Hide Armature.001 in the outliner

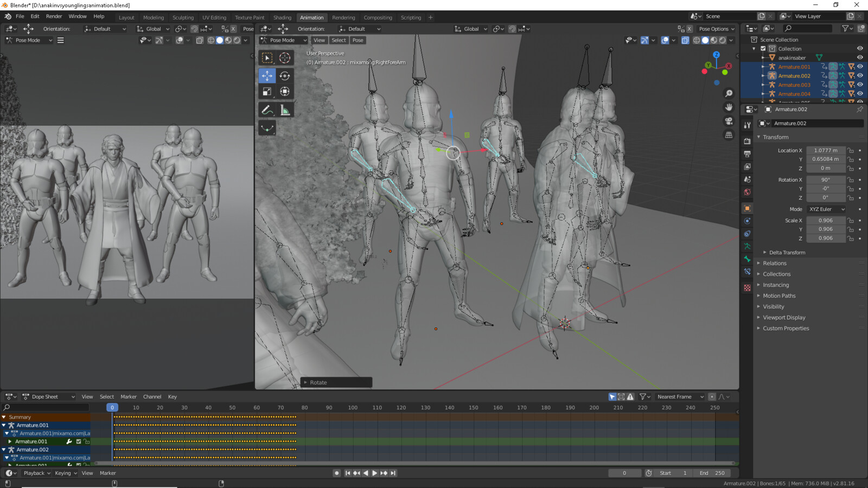(860, 67)
